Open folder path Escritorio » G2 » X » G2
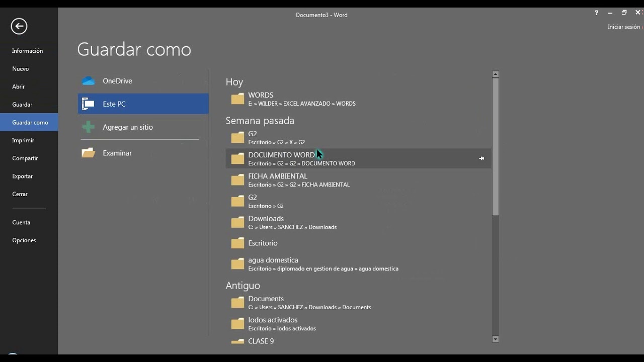 (277, 142)
